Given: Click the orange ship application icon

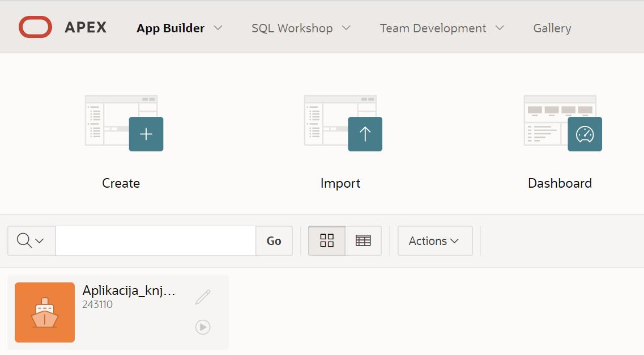Looking at the screenshot, I should (45, 312).
